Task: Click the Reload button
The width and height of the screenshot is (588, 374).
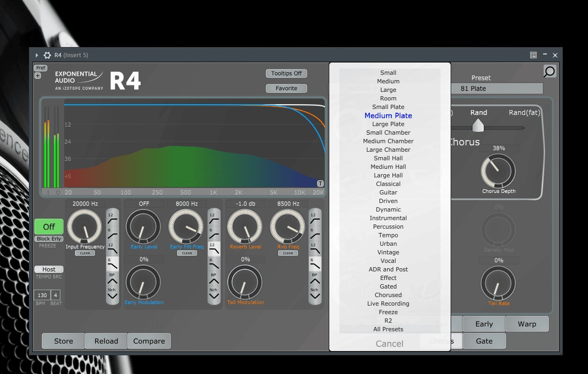Action: pyautogui.click(x=106, y=341)
